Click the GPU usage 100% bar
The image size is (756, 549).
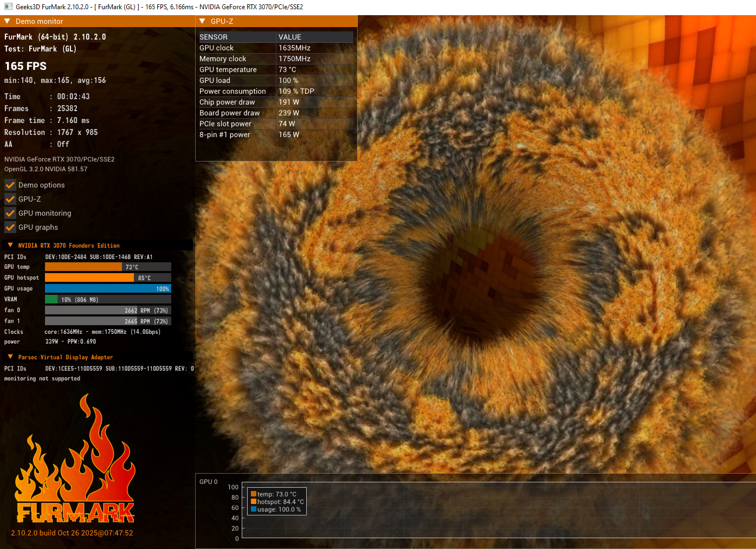coord(108,288)
